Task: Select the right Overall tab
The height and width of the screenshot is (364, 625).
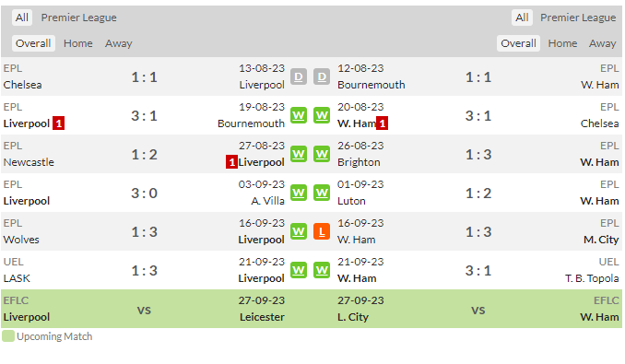Action: 518,43
